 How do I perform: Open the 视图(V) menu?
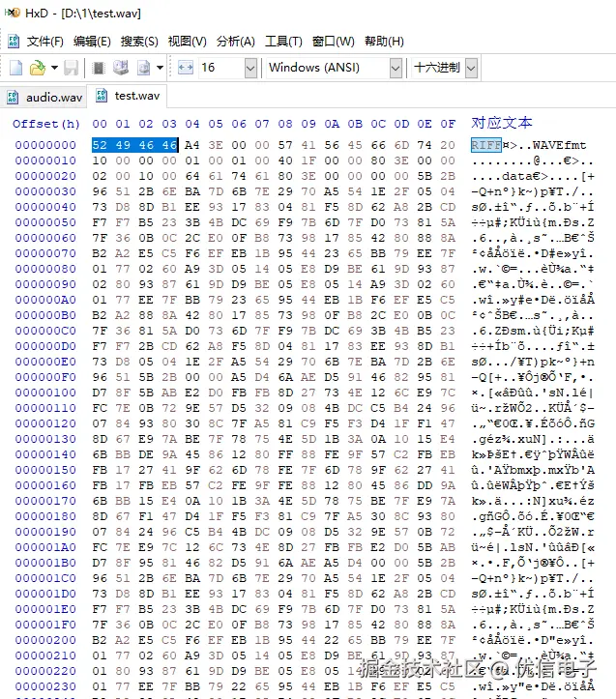[x=187, y=42]
